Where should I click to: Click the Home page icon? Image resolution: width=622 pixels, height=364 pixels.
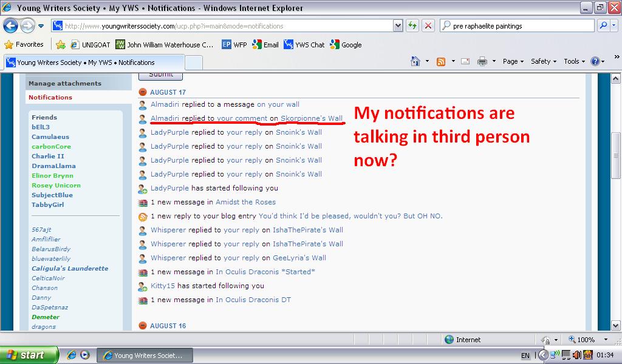pos(415,61)
